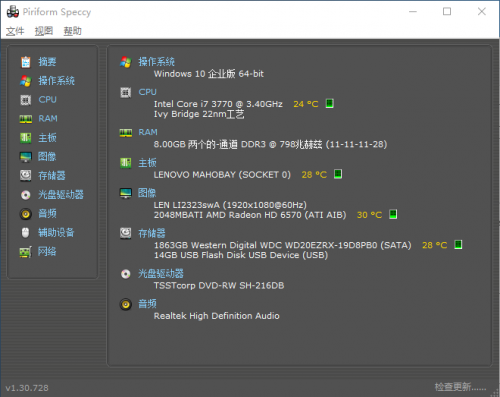Select the 辅助设备 mouse icon in sidebar

[26, 233]
